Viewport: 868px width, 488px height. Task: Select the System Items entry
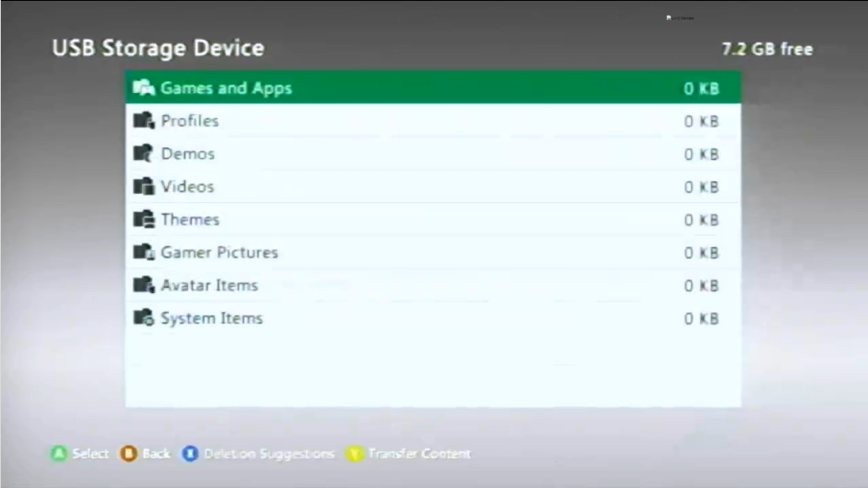[433, 318]
